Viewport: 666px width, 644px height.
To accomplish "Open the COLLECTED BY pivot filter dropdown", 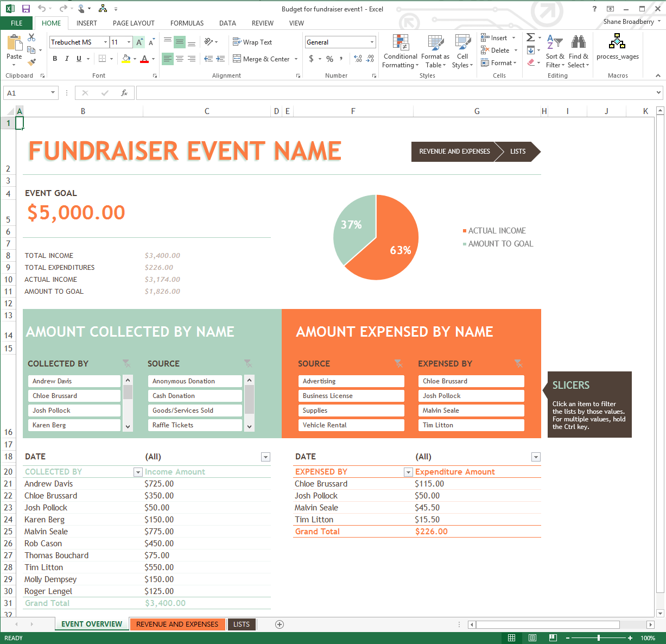I will 138,472.
